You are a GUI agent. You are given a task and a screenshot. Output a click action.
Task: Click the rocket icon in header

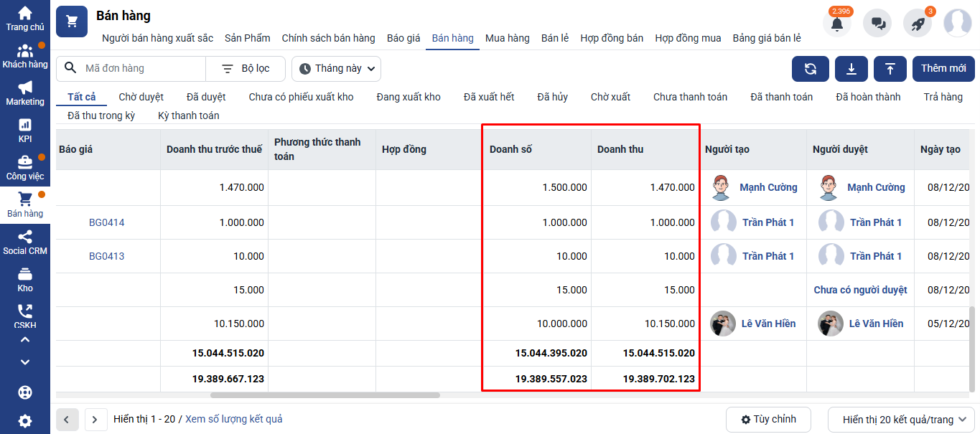tap(918, 24)
